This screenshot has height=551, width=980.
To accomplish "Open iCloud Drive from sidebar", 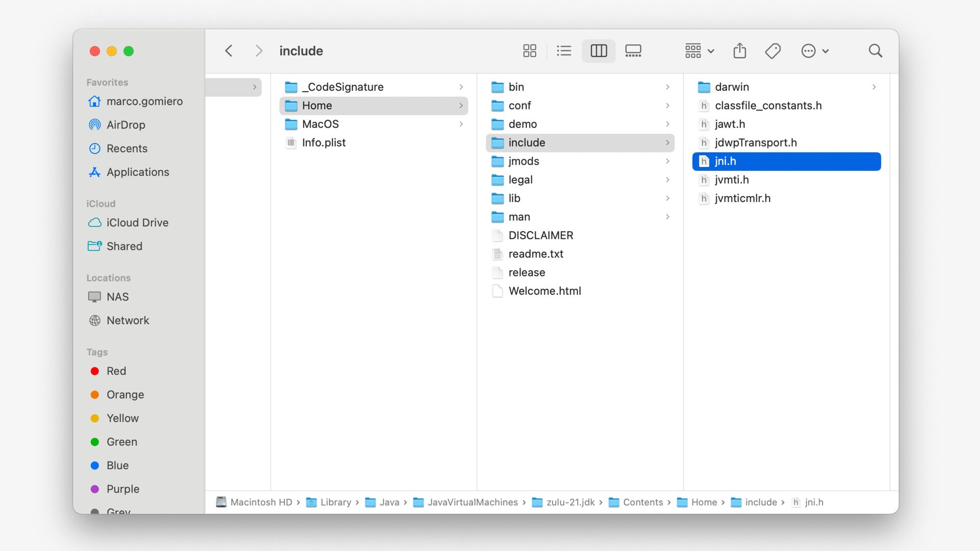I will point(137,222).
